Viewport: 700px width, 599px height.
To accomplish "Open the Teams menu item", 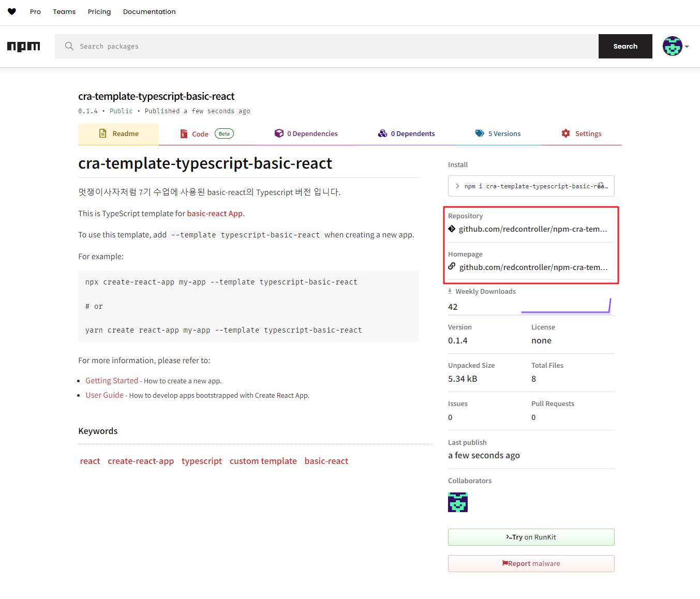I will [64, 11].
